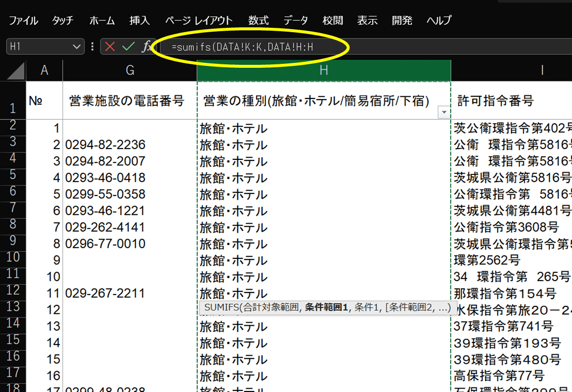Open the filter dropdown in column H header
The image size is (572, 392).
[444, 112]
